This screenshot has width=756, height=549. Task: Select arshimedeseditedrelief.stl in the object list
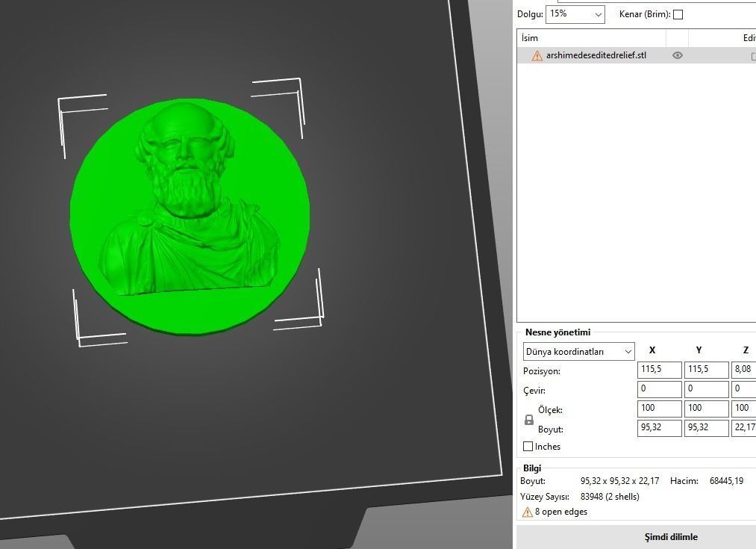pos(637,55)
